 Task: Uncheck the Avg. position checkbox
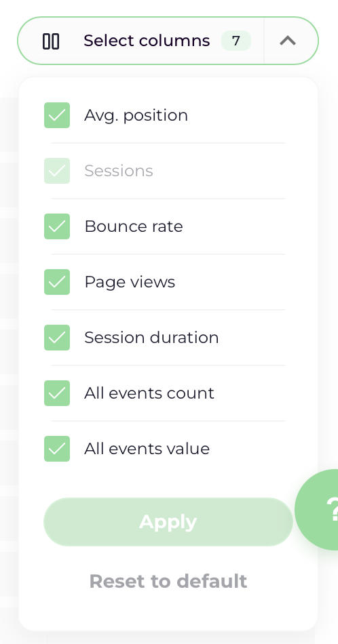[x=57, y=115]
